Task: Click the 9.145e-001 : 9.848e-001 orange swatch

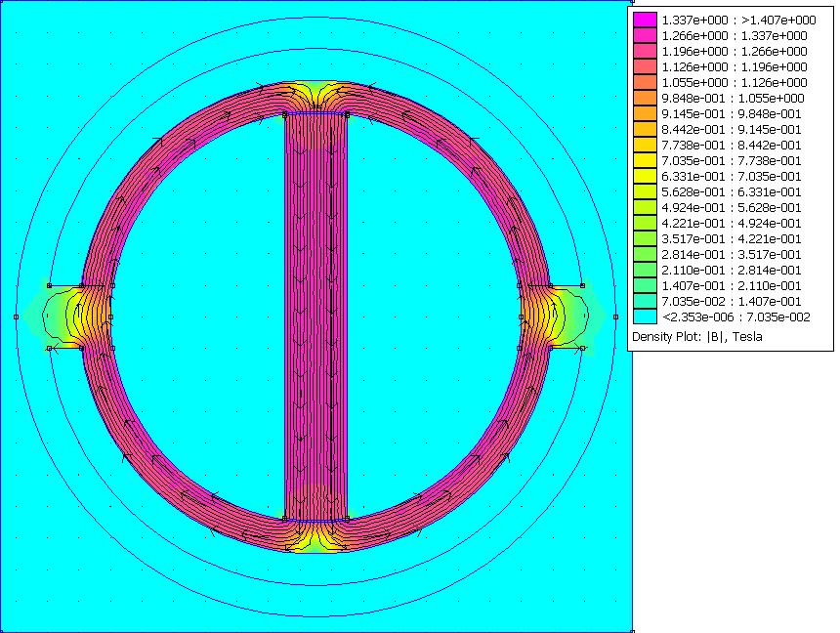Action: (x=645, y=113)
